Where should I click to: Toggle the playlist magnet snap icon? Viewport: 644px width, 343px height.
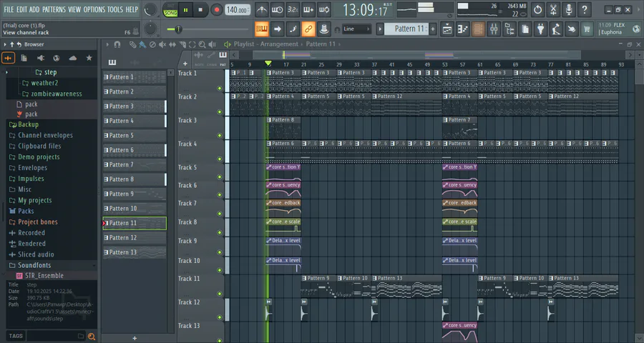point(117,44)
